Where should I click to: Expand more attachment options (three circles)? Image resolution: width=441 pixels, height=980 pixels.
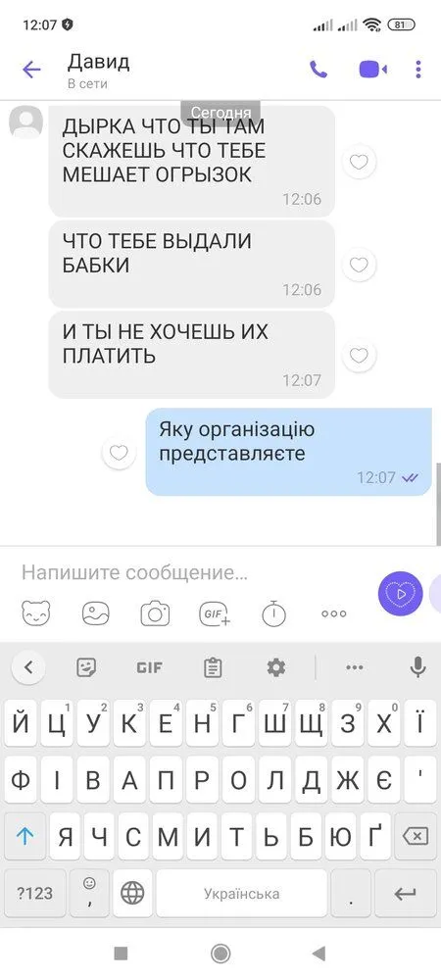pos(333,613)
